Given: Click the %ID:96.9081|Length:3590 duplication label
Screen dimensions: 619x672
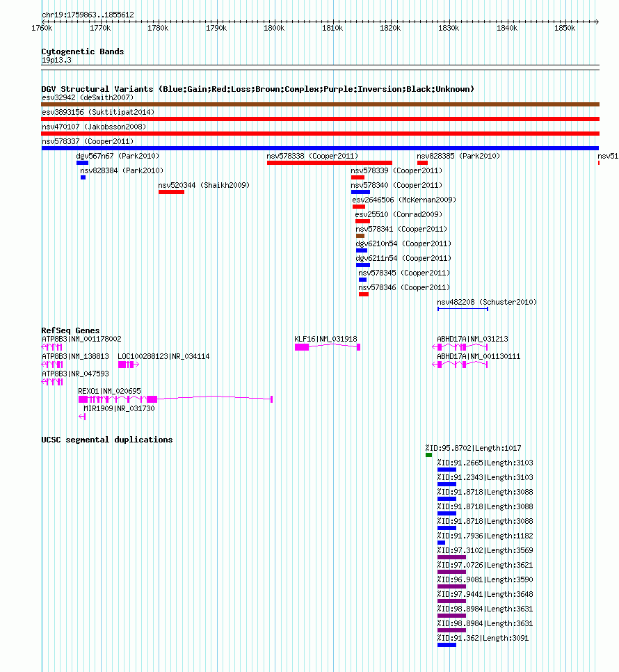Looking at the screenshot, I should click(485, 580).
